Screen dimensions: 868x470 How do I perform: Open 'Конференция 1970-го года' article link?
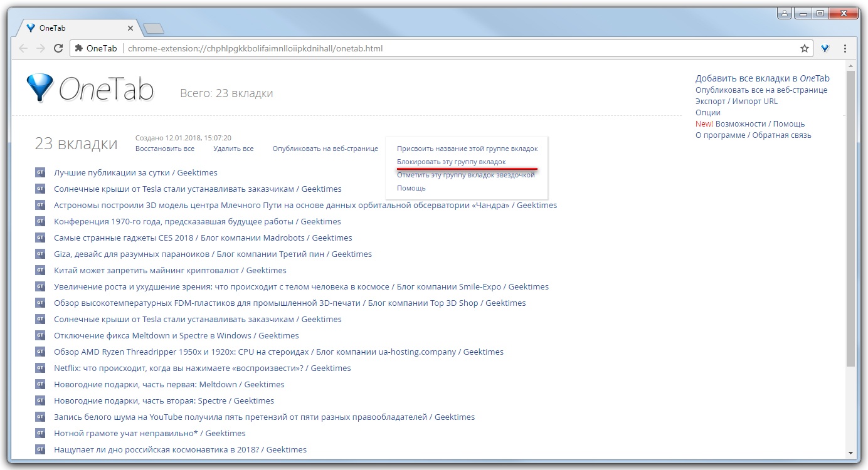[x=198, y=221]
